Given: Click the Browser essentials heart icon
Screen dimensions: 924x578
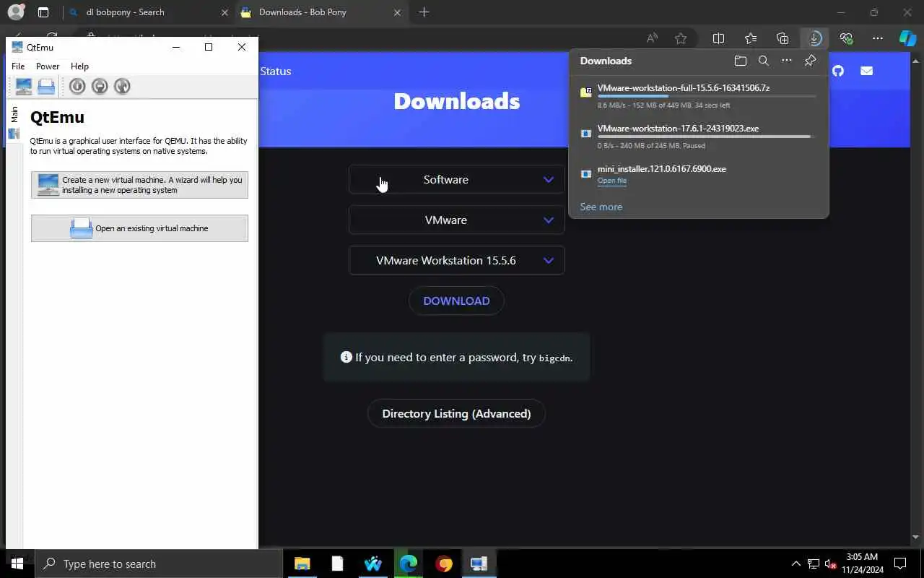Looking at the screenshot, I should tap(846, 38).
